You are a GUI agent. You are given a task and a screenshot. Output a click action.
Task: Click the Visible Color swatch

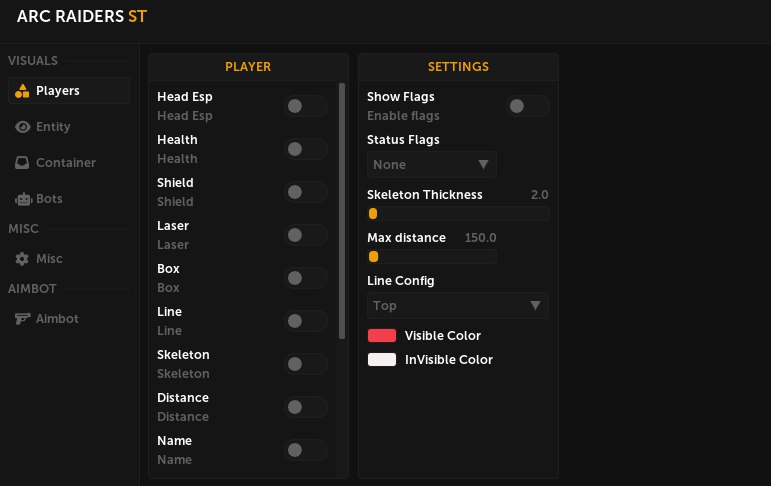pos(382,336)
